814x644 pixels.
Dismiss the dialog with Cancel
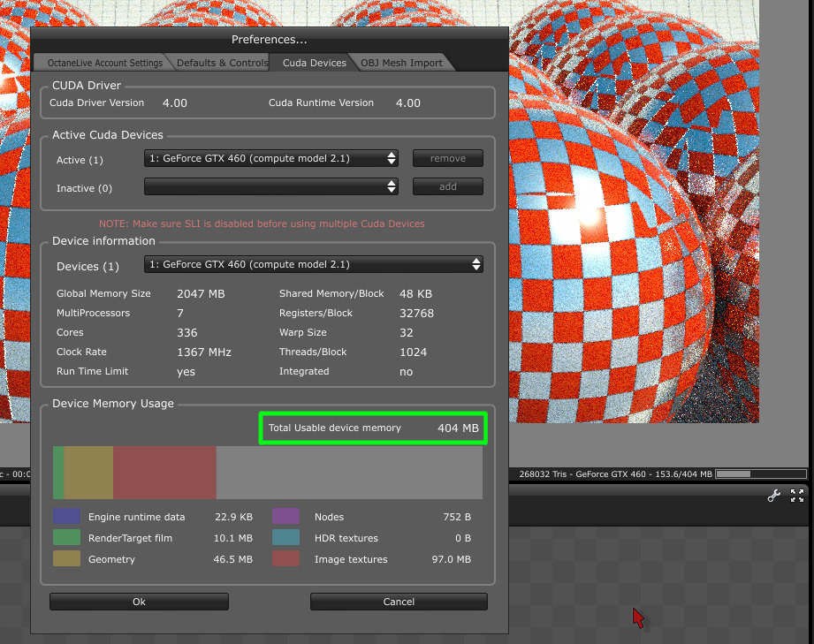(x=399, y=602)
